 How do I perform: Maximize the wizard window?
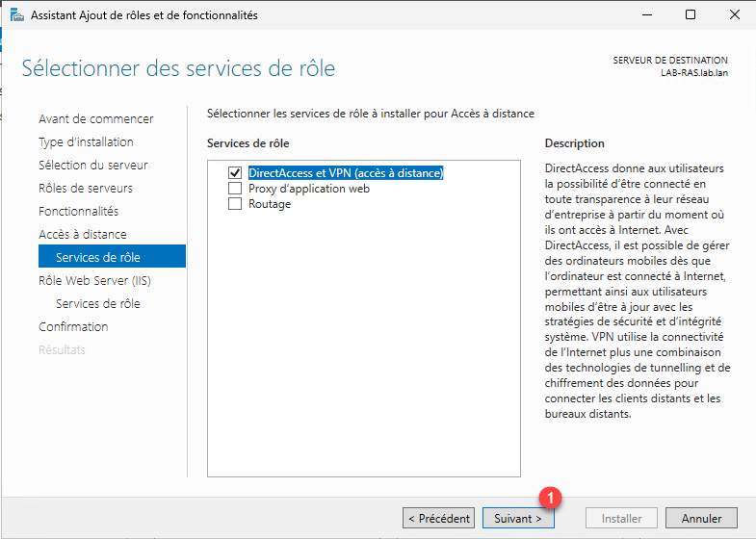tap(691, 15)
